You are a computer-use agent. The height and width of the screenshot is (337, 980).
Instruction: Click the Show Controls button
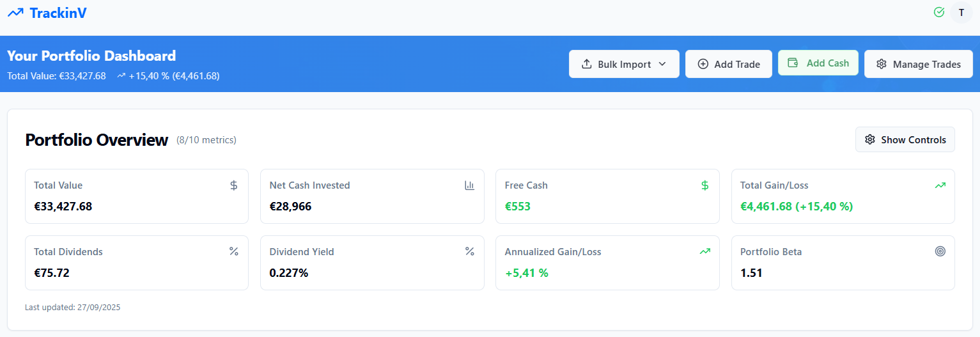coord(905,139)
